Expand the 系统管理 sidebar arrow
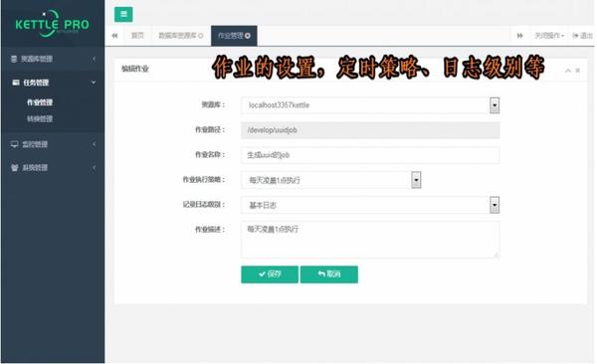This screenshot has width=597, height=364. point(95,167)
